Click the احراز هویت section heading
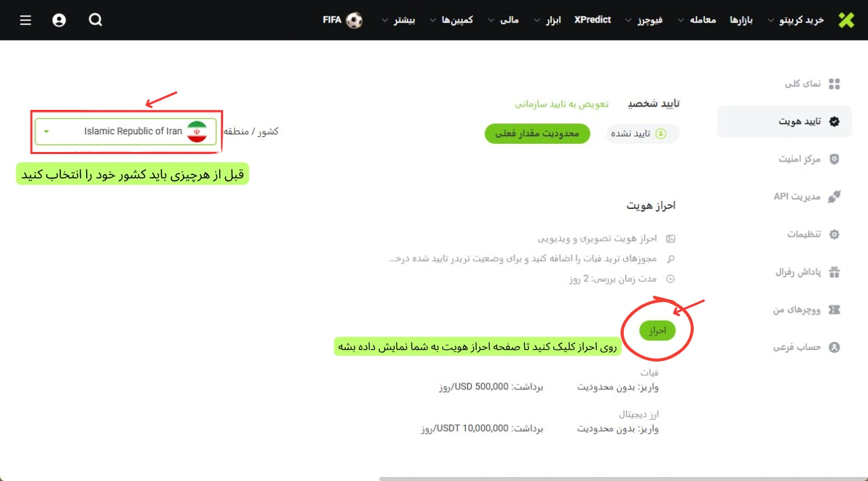Image resolution: width=868 pixels, height=481 pixels. click(x=651, y=206)
